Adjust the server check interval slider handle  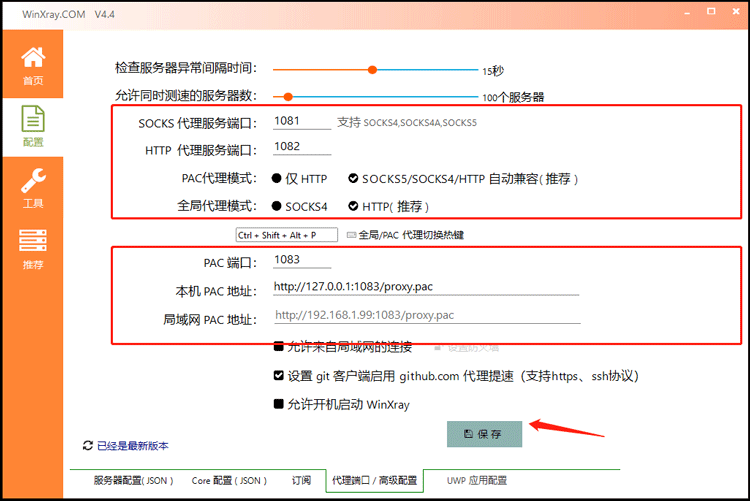372,70
